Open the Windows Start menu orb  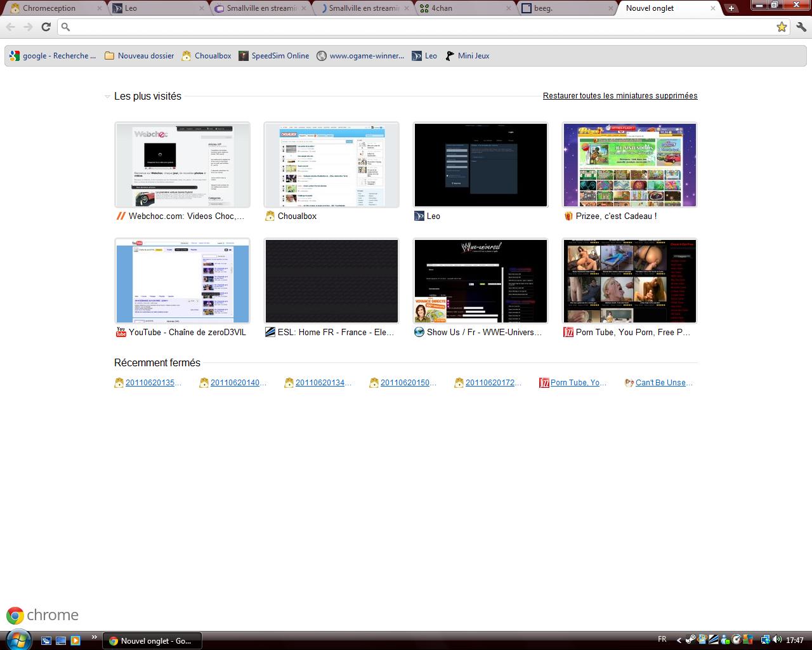tap(17, 639)
